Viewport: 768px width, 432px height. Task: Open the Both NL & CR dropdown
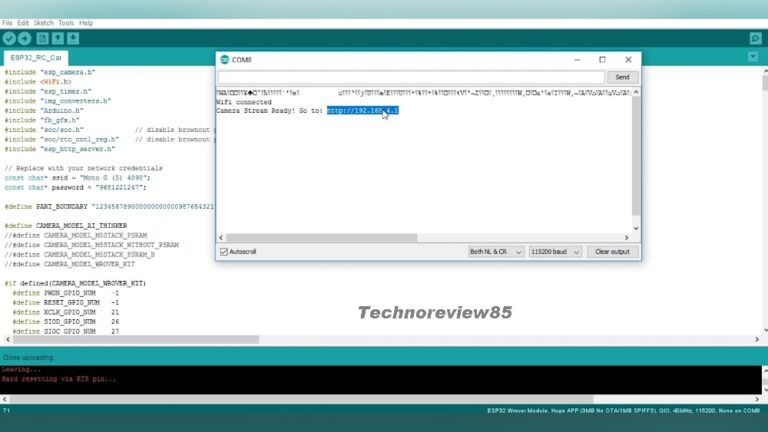[x=496, y=252]
